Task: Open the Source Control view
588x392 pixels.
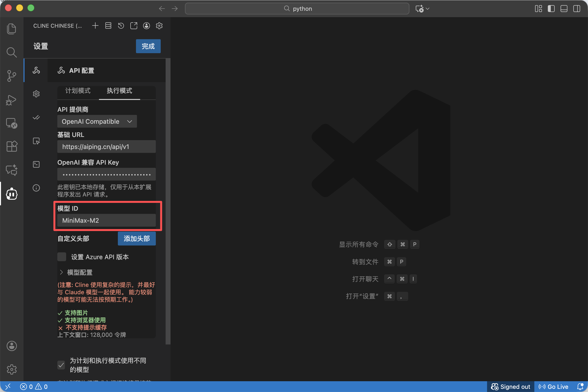Action: [x=12, y=75]
